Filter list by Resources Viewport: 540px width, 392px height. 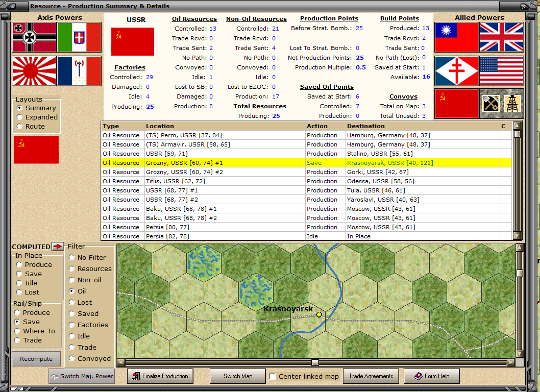click(90, 268)
